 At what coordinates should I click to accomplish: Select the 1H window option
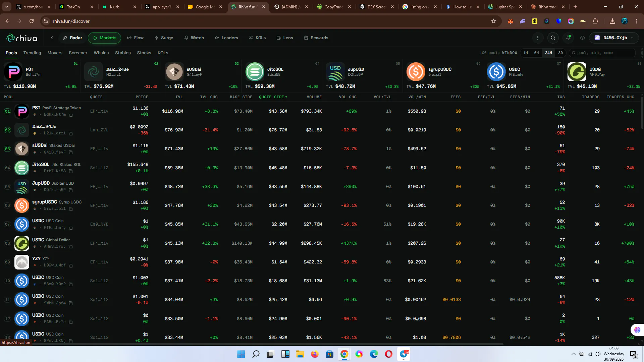(526, 53)
